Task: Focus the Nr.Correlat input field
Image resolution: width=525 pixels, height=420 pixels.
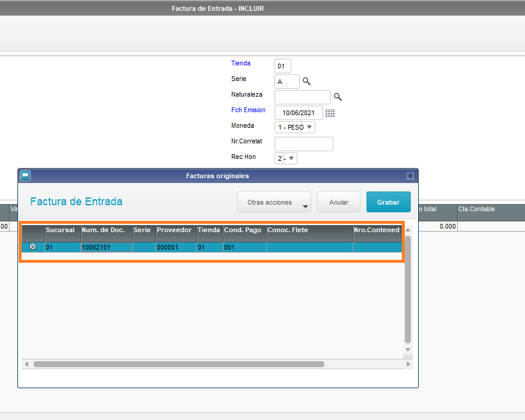Action: [x=304, y=144]
